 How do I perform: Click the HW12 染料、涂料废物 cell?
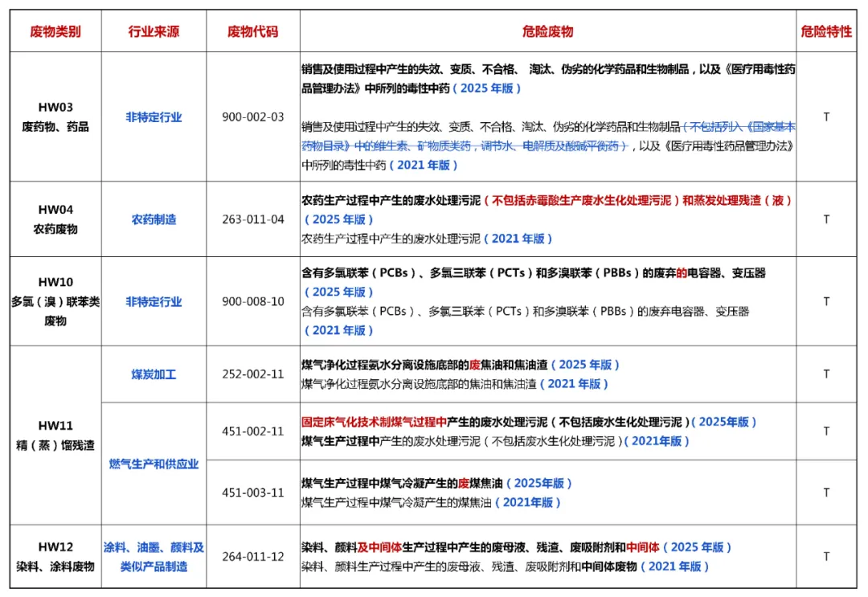click(x=55, y=557)
